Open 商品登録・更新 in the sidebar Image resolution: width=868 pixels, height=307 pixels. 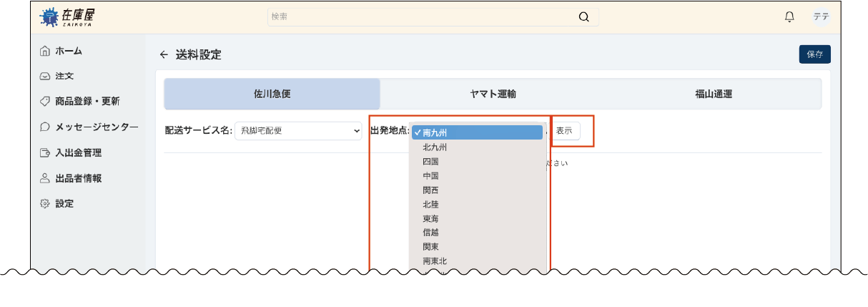[x=87, y=102]
